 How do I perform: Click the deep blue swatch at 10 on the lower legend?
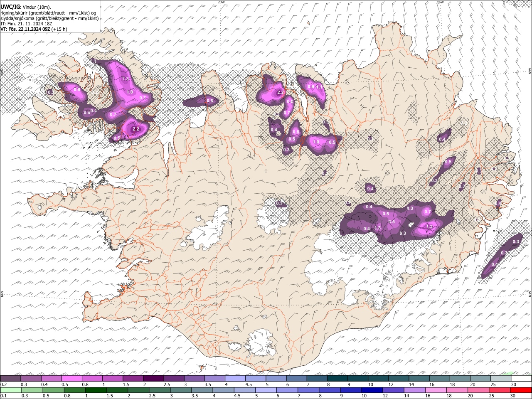tap(372, 390)
